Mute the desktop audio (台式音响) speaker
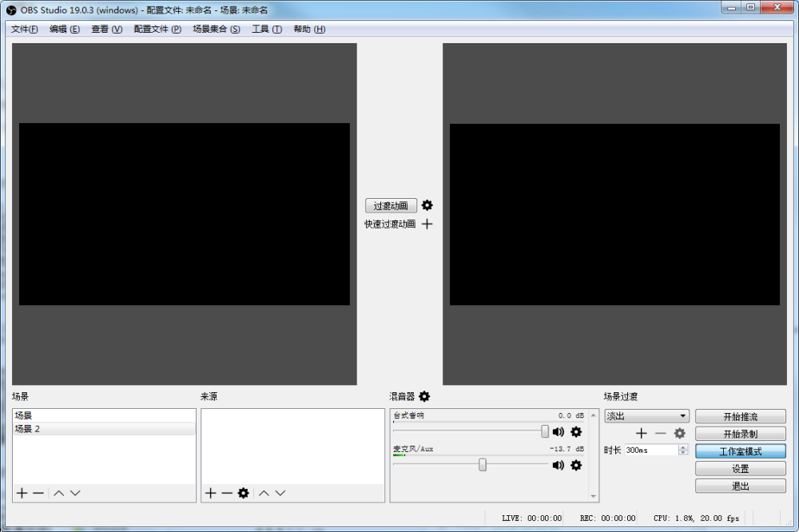Screen dimensions: 799x532 click(x=559, y=432)
